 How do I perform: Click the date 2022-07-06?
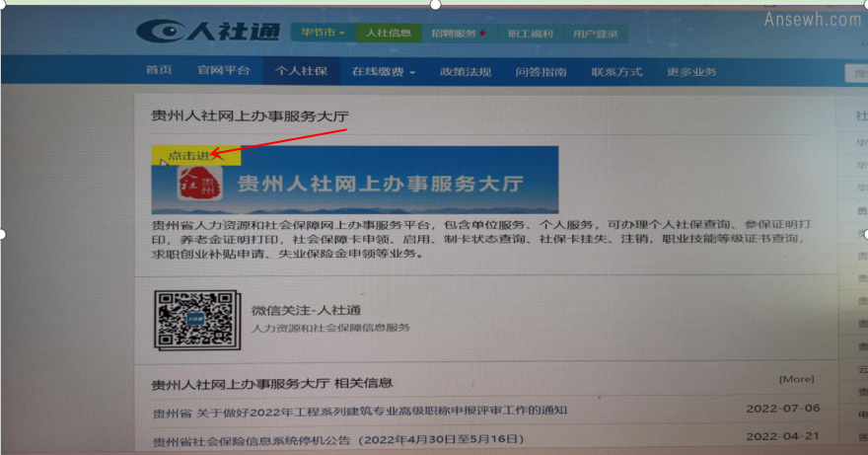coord(783,409)
